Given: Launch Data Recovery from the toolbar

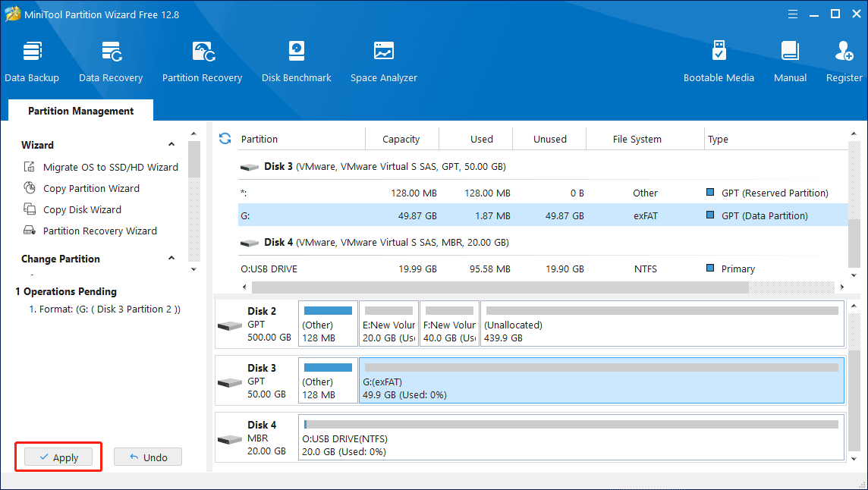Looking at the screenshot, I should coord(111,61).
